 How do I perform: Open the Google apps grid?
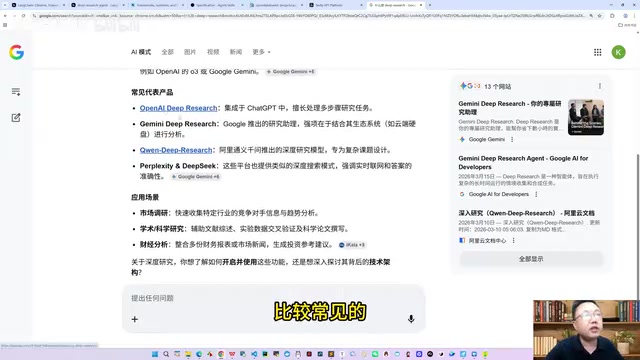click(x=598, y=52)
